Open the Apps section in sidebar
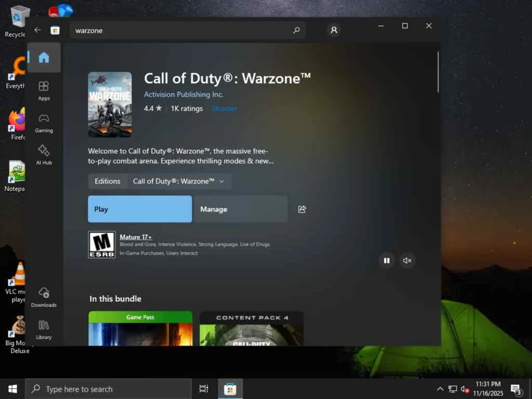 click(x=44, y=91)
